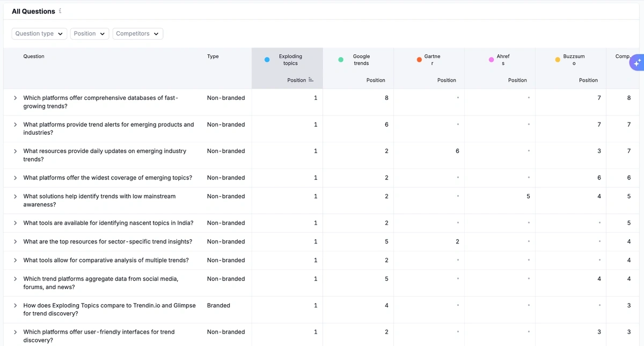Open the Position filter dropdown

tap(90, 33)
